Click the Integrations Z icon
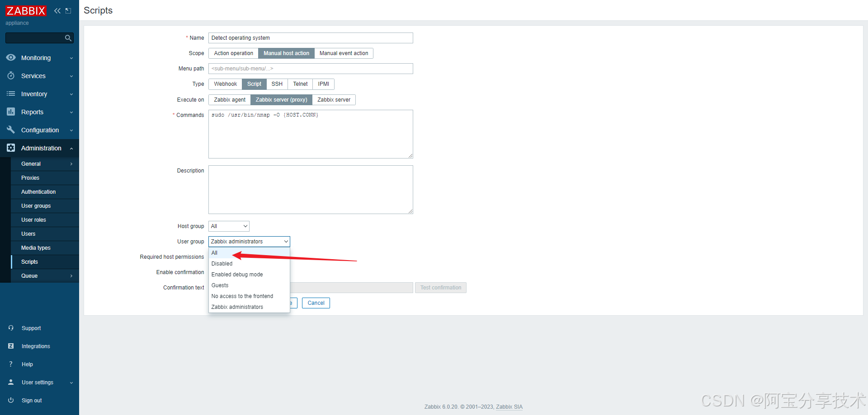The image size is (868, 415). point(11,346)
